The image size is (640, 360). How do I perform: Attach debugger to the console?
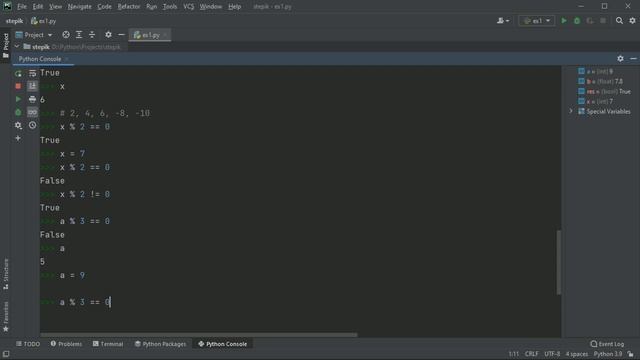click(x=18, y=112)
